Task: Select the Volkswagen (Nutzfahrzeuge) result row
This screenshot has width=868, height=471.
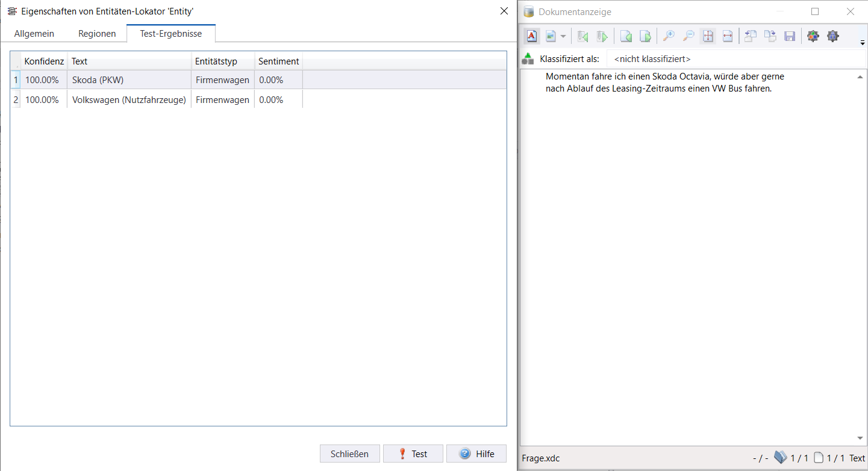Action: (x=258, y=100)
